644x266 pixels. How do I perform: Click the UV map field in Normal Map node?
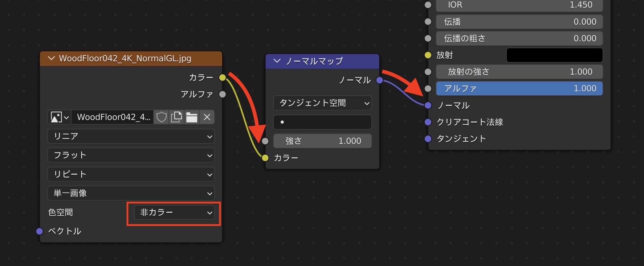[322, 122]
